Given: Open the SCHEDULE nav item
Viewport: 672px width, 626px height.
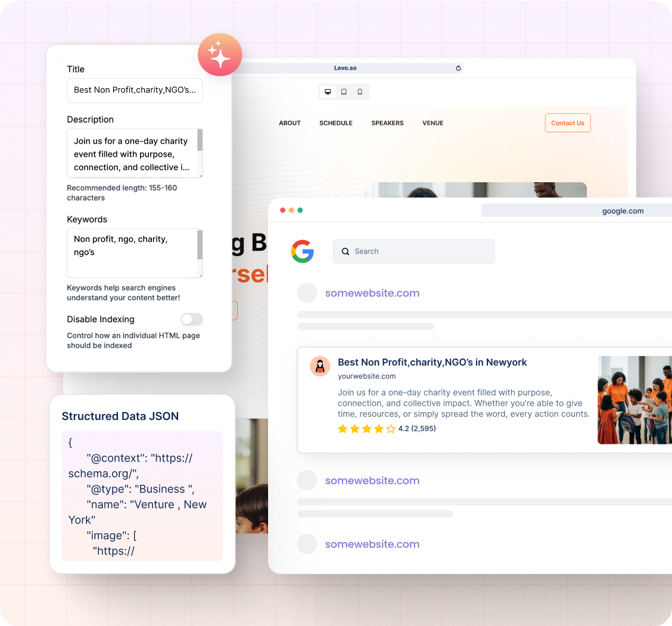Looking at the screenshot, I should pyautogui.click(x=336, y=123).
